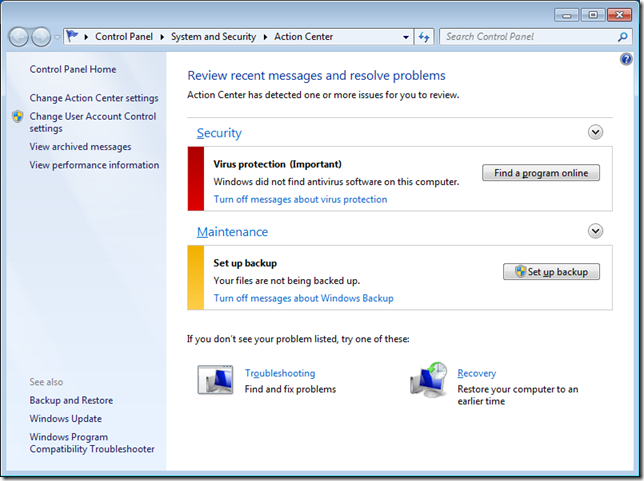Go to Control Panel Home

(x=73, y=69)
